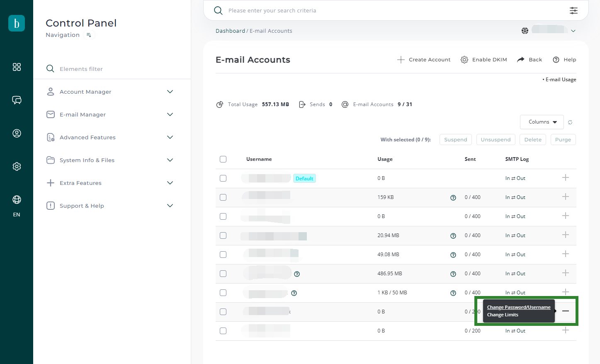Image resolution: width=600 pixels, height=364 pixels.
Task: Open the chat messages sidebar icon
Action: [17, 100]
